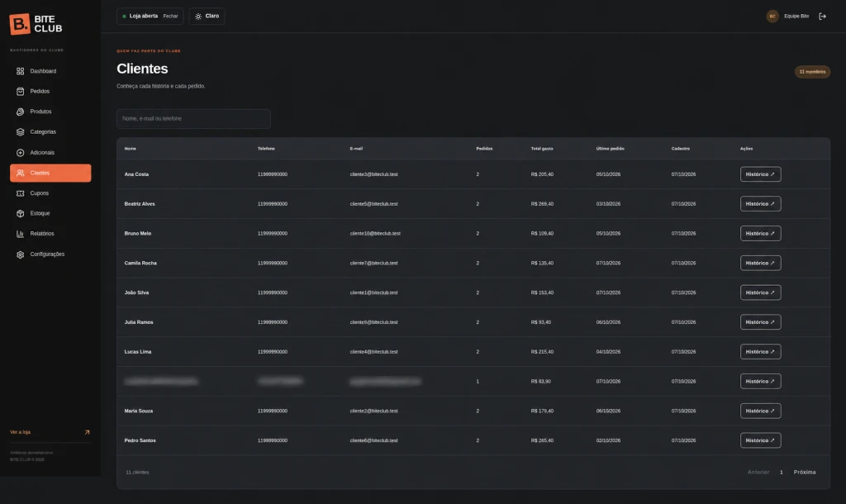Open Histórico for Lucas Lima
This screenshot has height=504, width=846.
click(760, 352)
